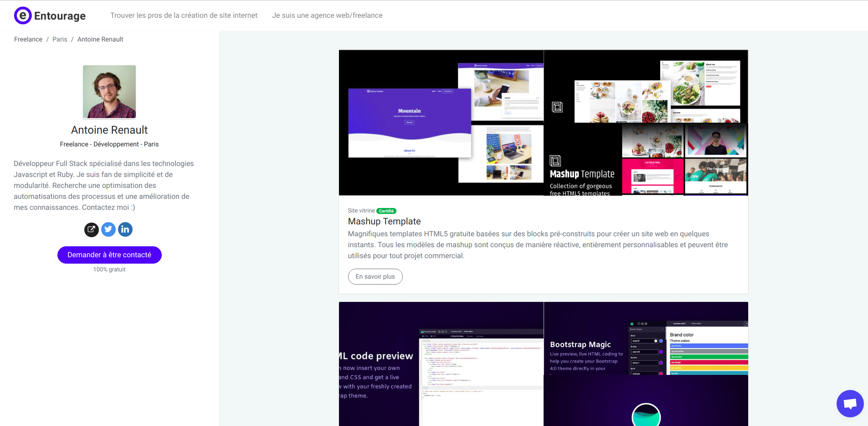Click the '100% gratuit' text
Screen dimensions: 868x426
[x=109, y=270]
